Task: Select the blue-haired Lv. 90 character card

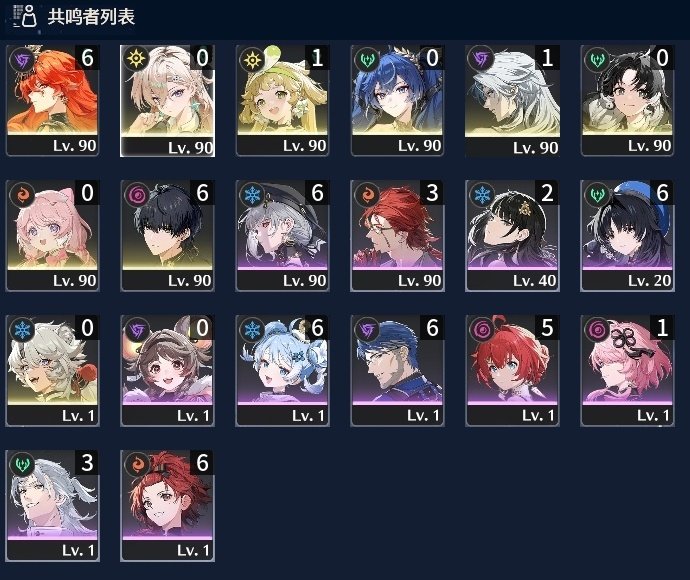Action: coord(397,100)
